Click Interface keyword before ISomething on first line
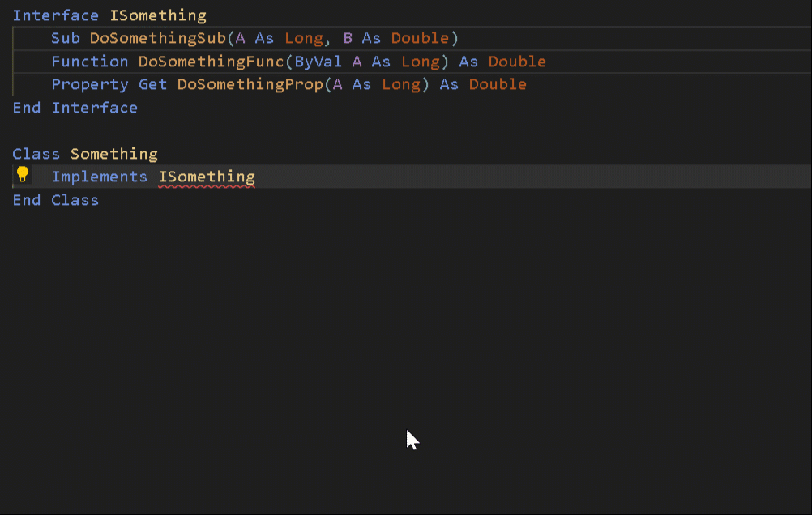Viewport: 812px width, 515px height. pos(55,15)
